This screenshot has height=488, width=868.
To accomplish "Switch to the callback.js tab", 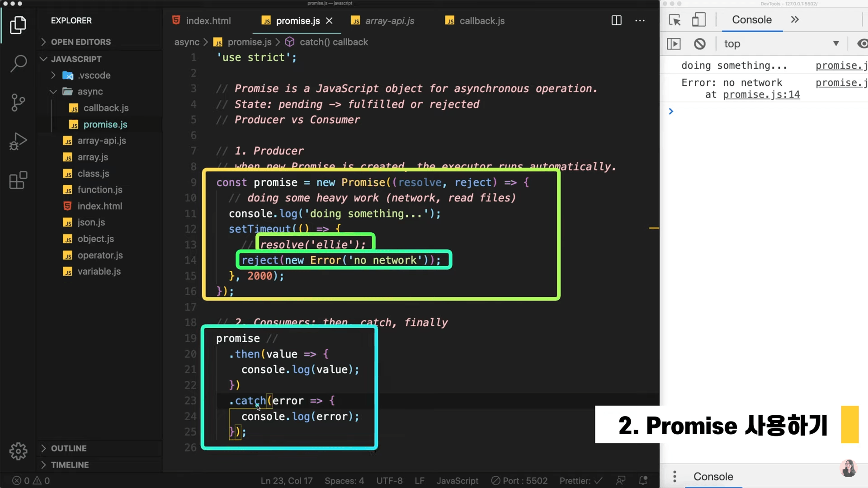I will coord(481,21).
